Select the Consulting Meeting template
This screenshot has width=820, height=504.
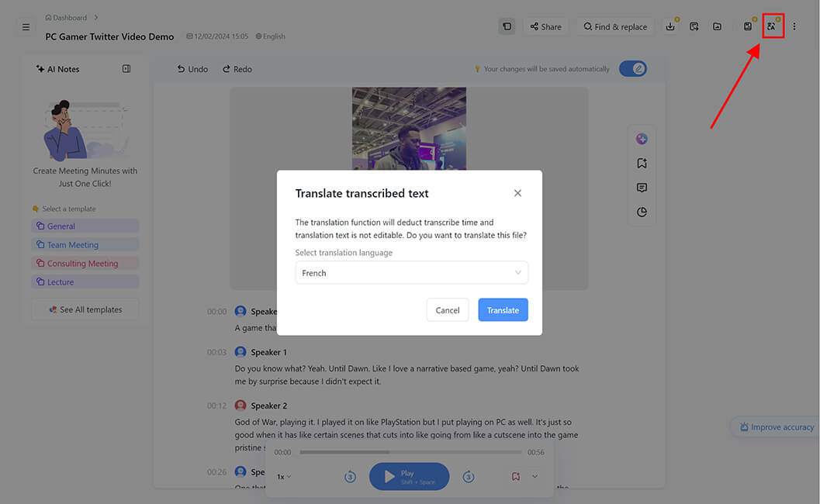(85, 264)
